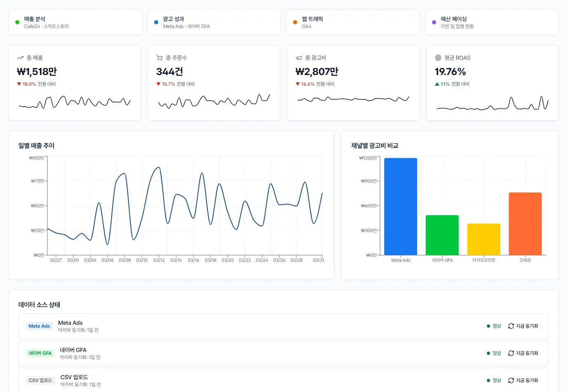The height and width of the screenshot is (392, 568).
Task: Click the gray CSV 업로드 badge in data sources
Action: point(40,380)
